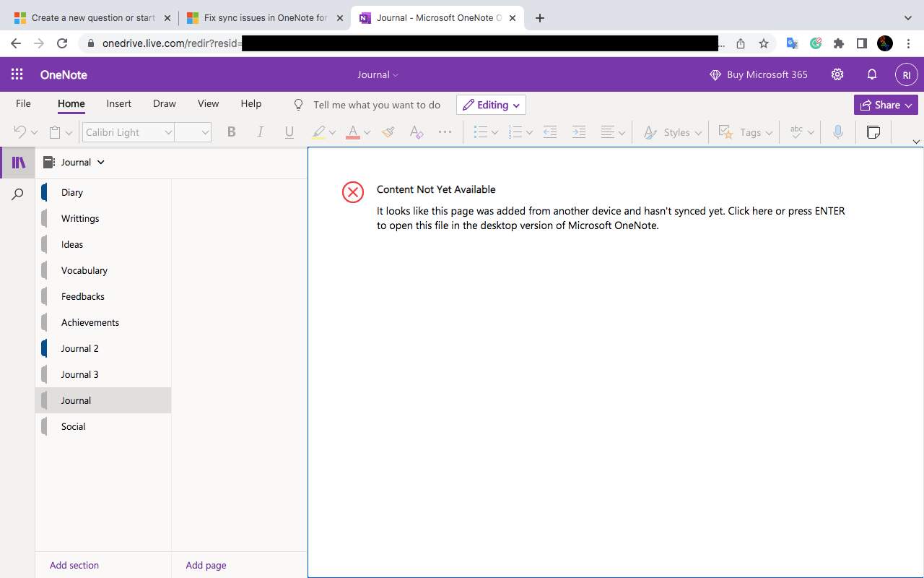
Task: Open the font size combo box
Action: [x=193, y=132]
